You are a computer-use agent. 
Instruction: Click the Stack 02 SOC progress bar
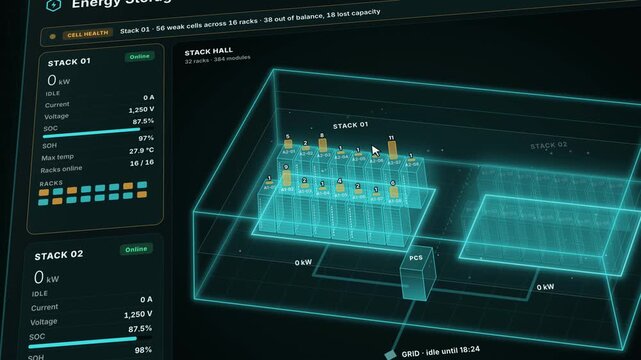tap(90, 342)
